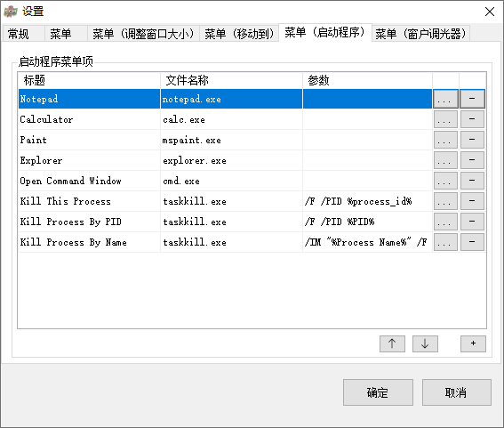Select the Kill Process By Name title cell
504x428 pixels.
(x=89, y=242)
